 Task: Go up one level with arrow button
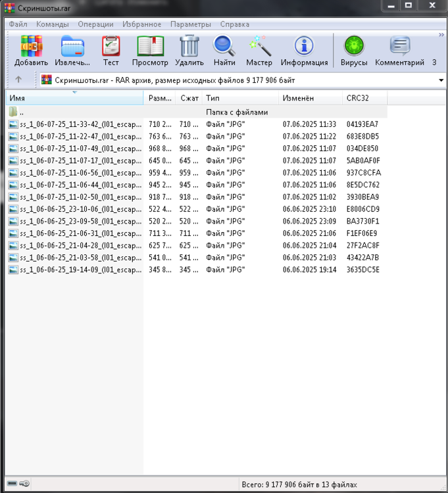(18, 80)
